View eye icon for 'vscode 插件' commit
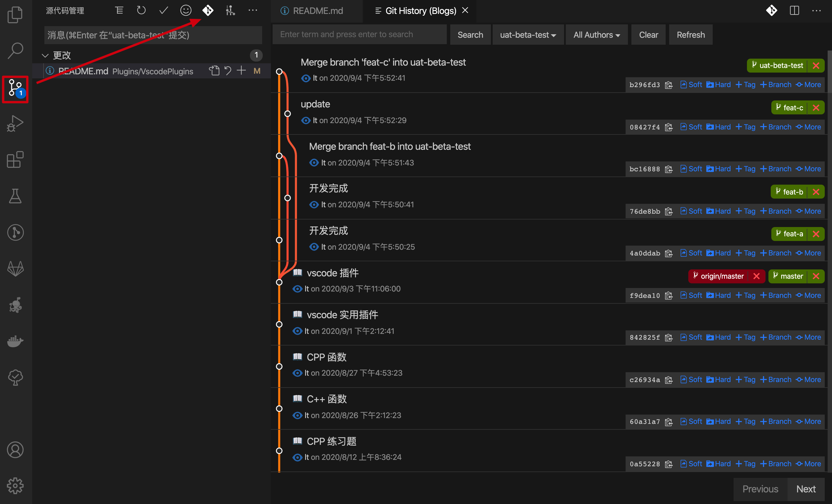Screen dimensions: 832x504 coord(297,289)
